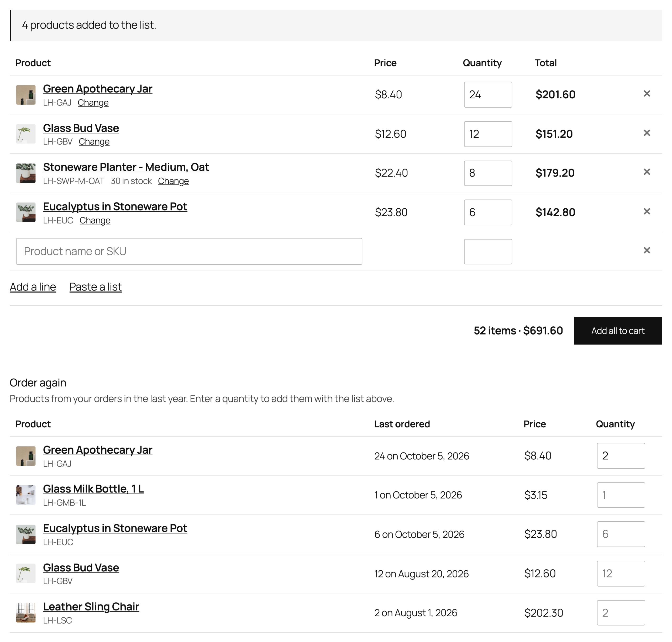Select '4 products added to the list.' notice
Viewport: 672px width, 642px height.
89,25
